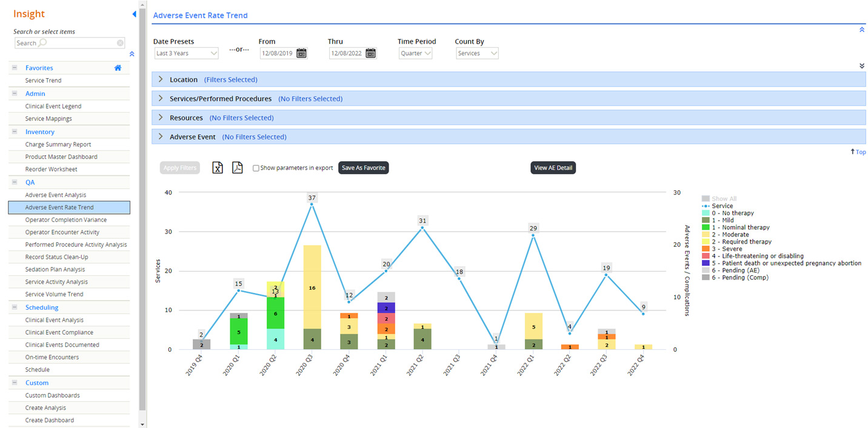The width and height of the screenshot is (868, 428).
Task: Click the Favorites home icon
Action: click(x=118, y=68)
